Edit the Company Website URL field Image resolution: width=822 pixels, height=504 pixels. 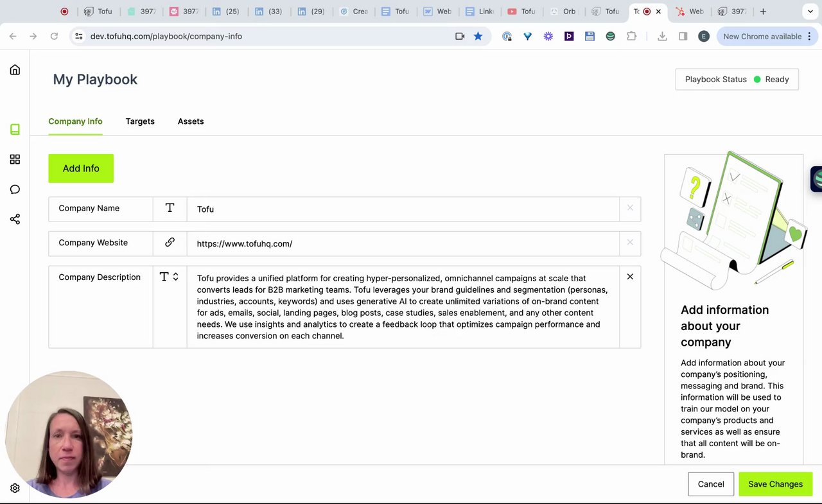click(x=403, y=244)
